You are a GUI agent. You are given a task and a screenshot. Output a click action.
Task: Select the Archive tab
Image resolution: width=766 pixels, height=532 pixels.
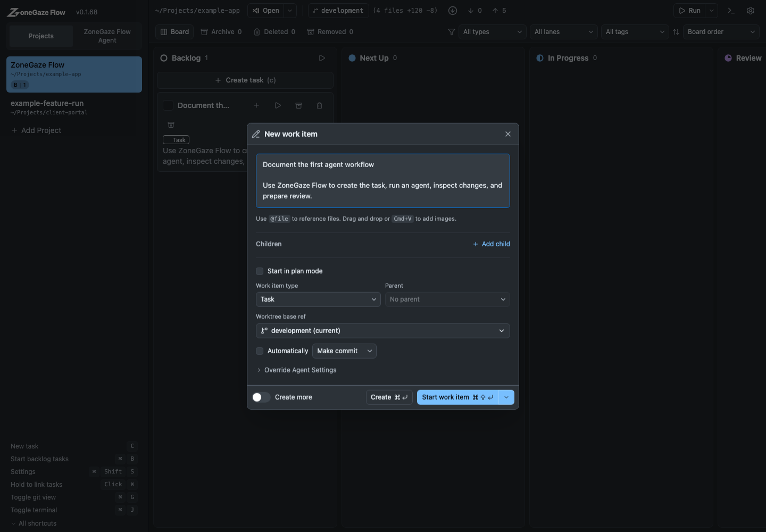tap(221, 32)
